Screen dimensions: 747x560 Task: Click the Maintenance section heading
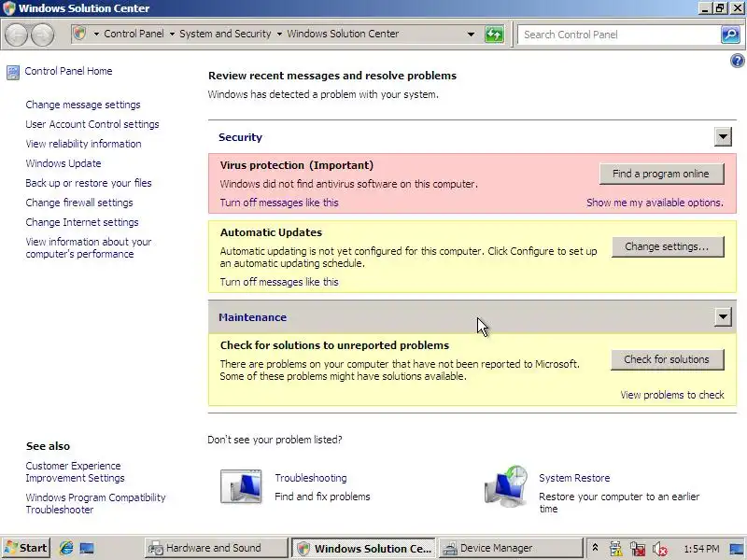click(252, 317)
